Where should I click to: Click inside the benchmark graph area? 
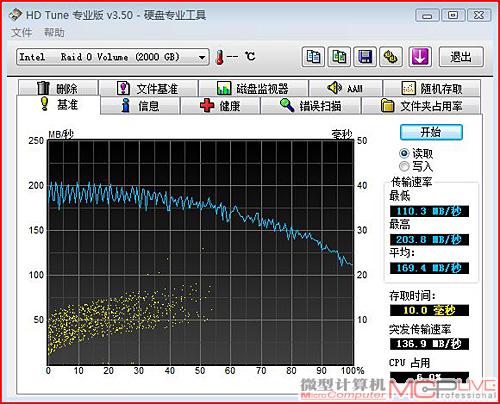[201, 252]
